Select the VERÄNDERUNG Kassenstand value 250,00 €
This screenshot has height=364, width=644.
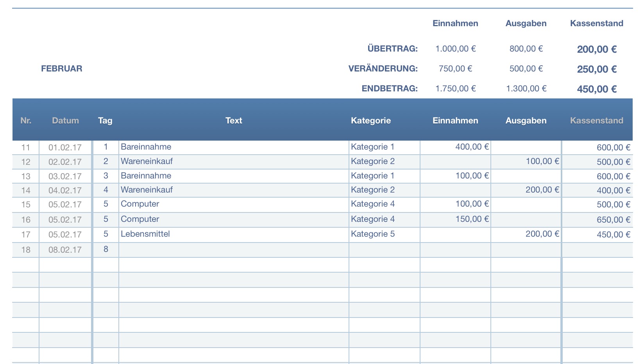point(597,69)
